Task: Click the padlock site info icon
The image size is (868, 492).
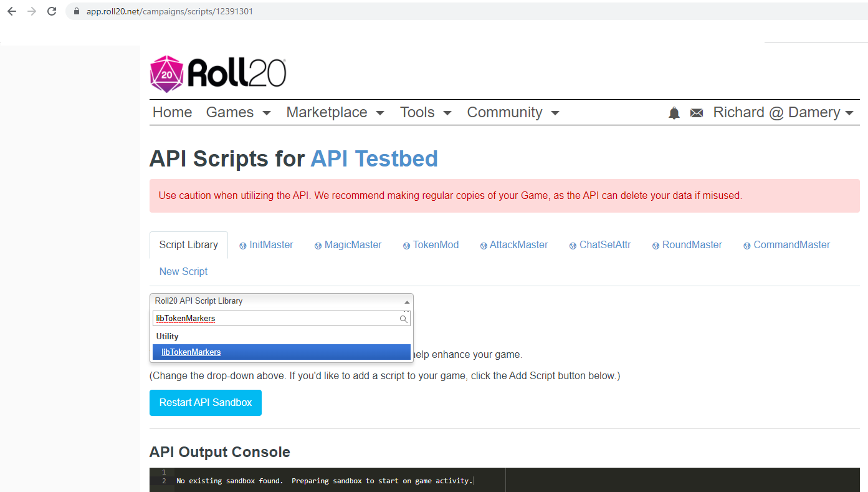Action: tap(77, 11)
